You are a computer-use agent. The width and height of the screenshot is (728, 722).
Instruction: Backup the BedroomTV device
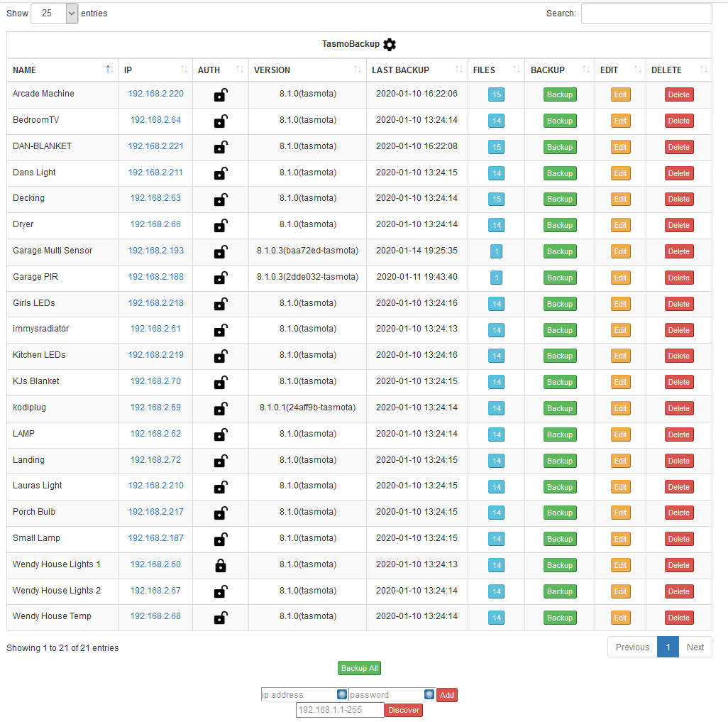(560, 121)
